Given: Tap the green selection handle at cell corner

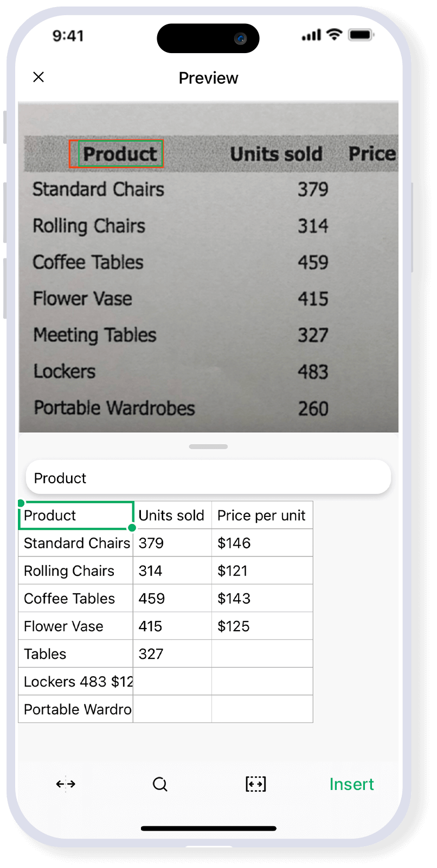Looking at the screenshot, I should (132, 528).
